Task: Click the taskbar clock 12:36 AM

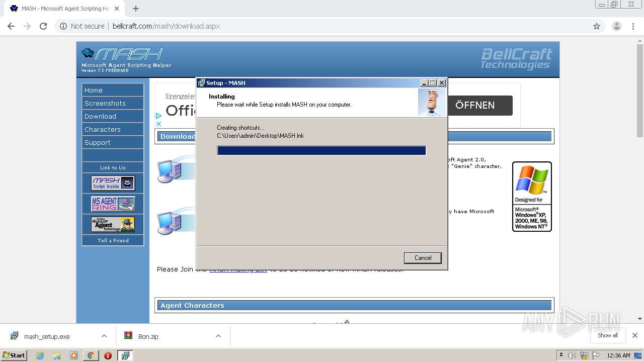Action: pos(618,355)
